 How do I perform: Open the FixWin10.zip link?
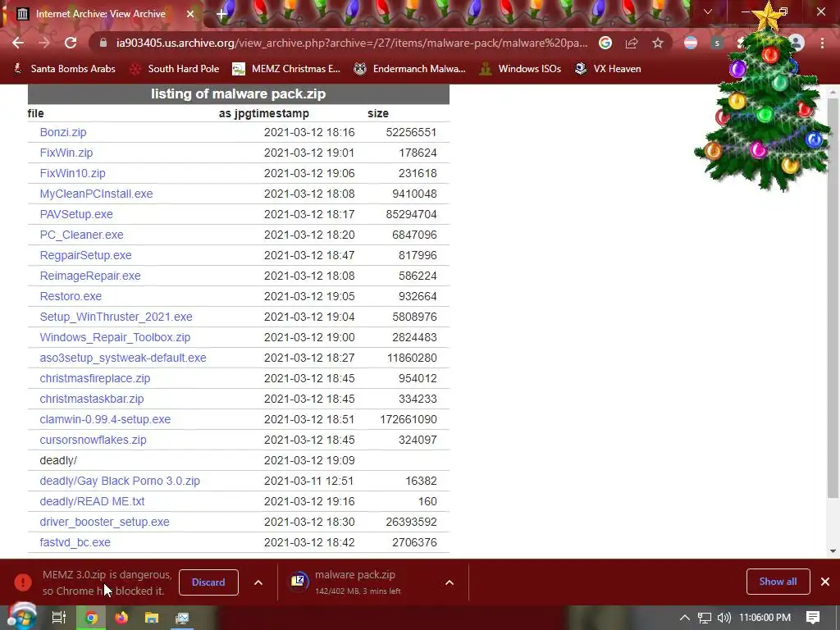pos(72,173)
